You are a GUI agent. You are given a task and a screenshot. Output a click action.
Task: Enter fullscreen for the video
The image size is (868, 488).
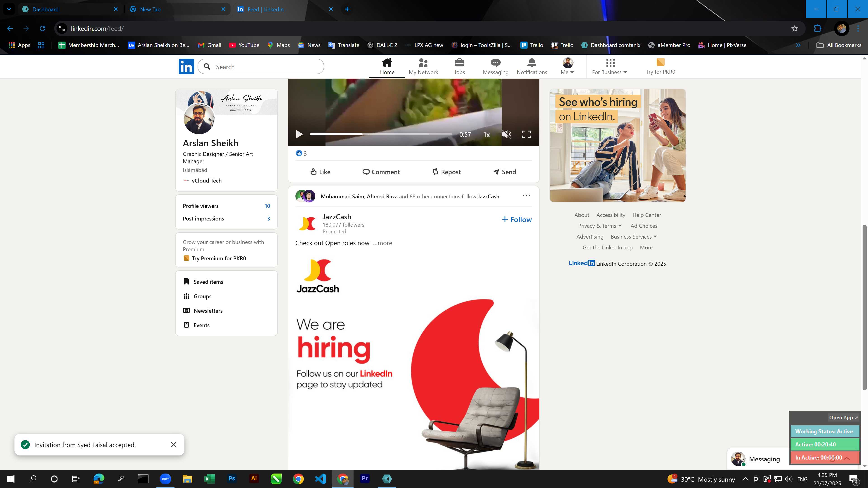point(526,134)
